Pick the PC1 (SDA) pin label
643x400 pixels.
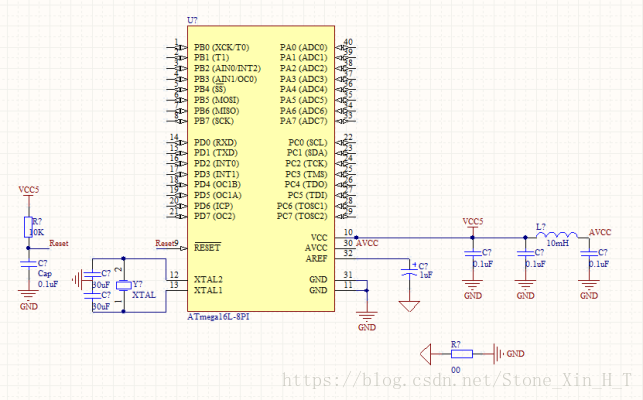pos(307,153)
